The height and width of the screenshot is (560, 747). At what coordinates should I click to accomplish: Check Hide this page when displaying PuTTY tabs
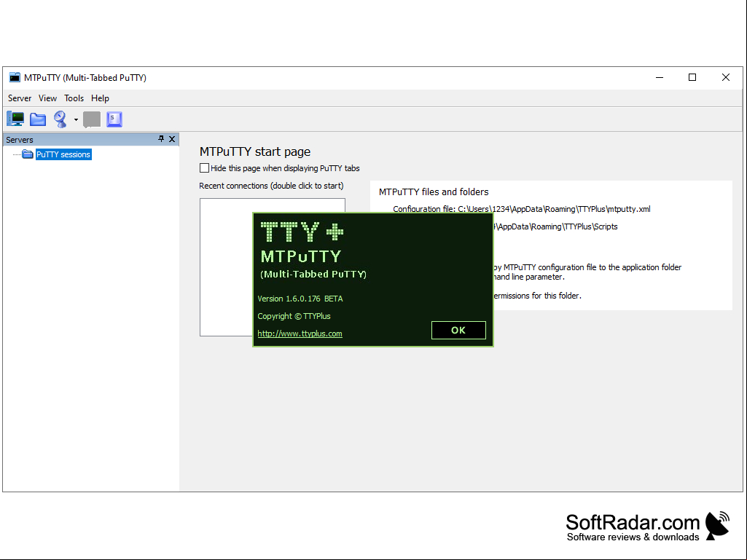point(204,168)
